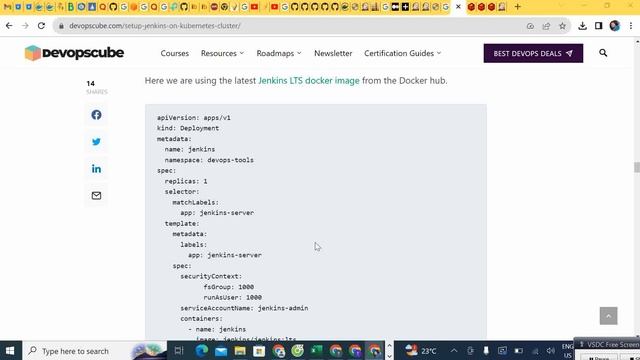Click the page vertical scrollbar thumb

pos(636,167)
